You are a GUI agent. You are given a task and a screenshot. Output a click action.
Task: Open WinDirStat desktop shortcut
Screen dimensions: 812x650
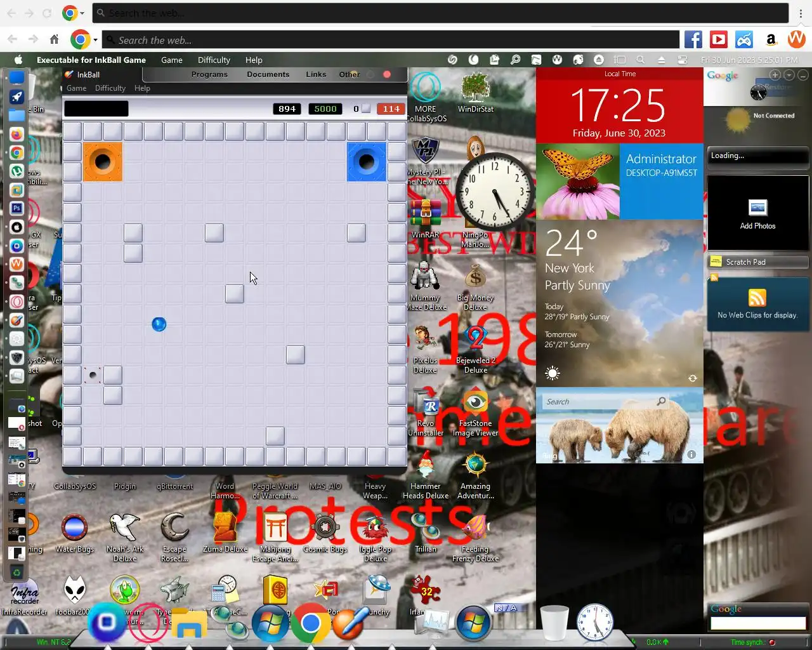[476, 93]
